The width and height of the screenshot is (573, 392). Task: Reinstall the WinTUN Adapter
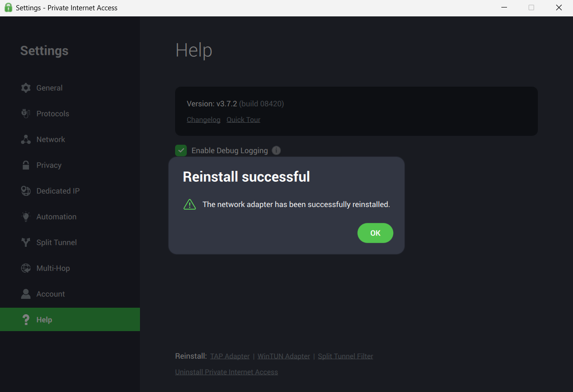pos(284,356)
